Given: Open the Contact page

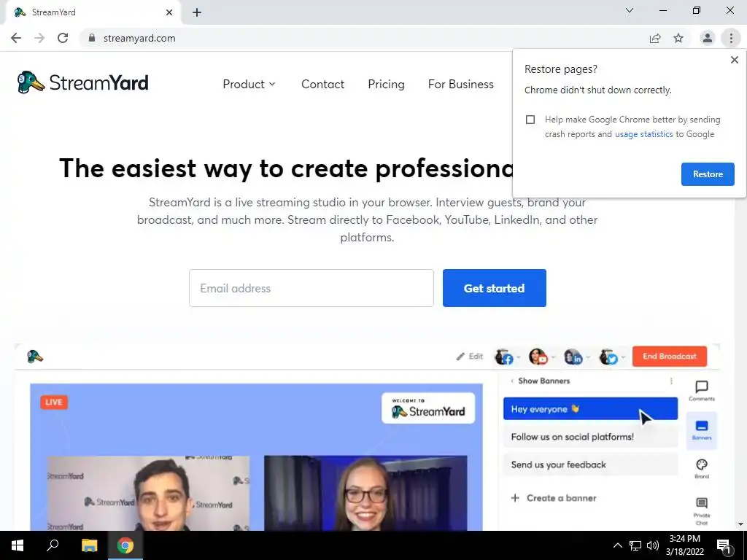Looking at the screenshot, I should coord(322,85).
